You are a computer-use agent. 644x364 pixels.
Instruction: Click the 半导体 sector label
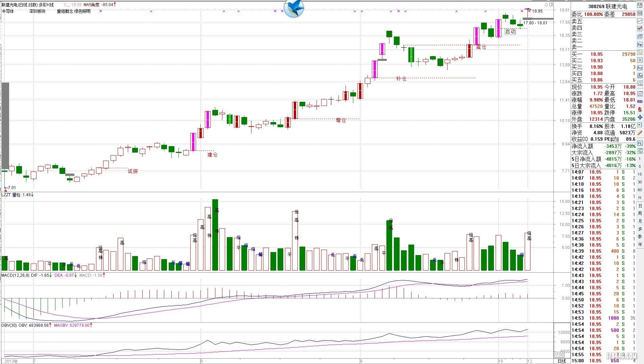(8, 11)
